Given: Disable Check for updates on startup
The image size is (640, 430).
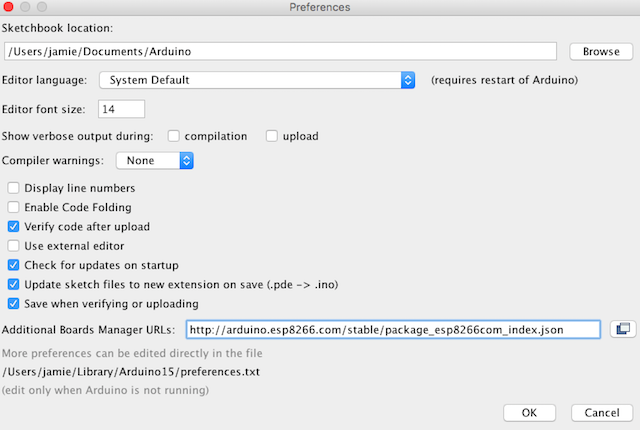Looking at the screenshot, I should [x=14, y=265].
